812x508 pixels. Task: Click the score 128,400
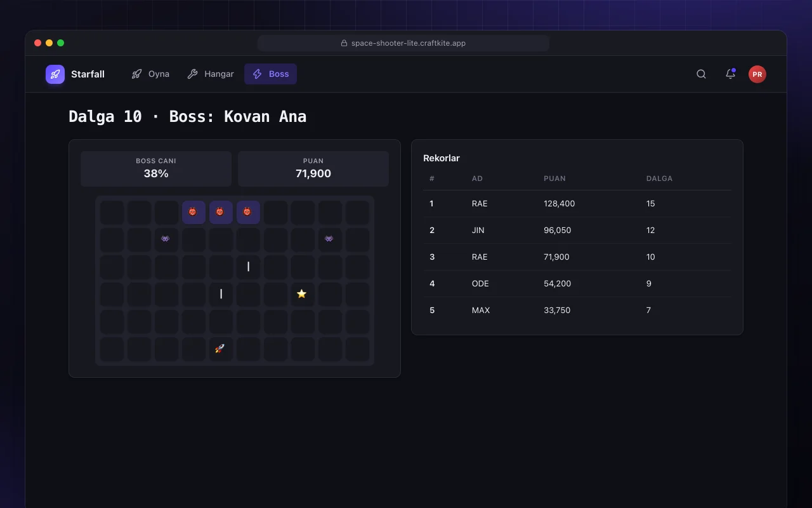[x=560, y=204]
